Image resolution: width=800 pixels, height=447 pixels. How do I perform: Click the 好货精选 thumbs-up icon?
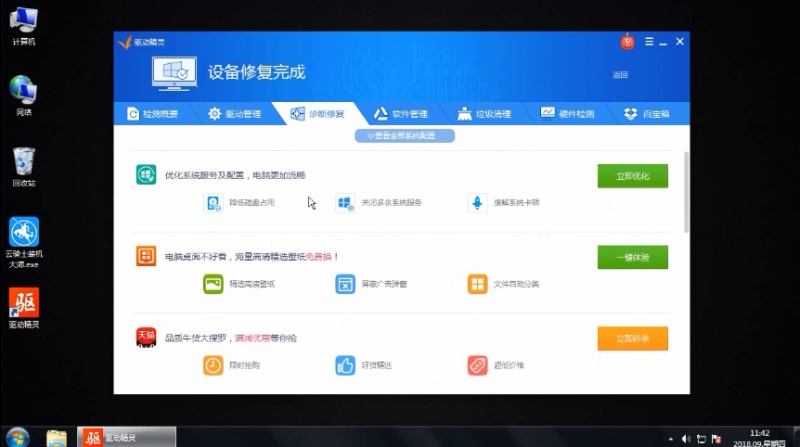coord(345,365)
